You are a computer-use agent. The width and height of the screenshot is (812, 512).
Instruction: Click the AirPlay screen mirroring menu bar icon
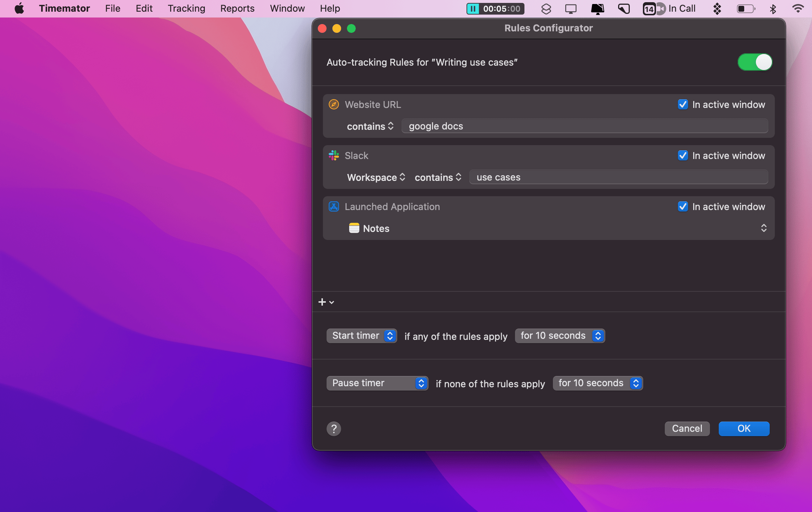pos(597,8)
